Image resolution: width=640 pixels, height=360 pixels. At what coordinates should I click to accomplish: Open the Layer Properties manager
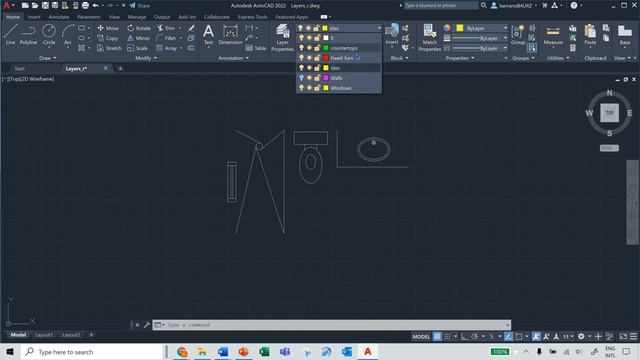click(282, 38)
